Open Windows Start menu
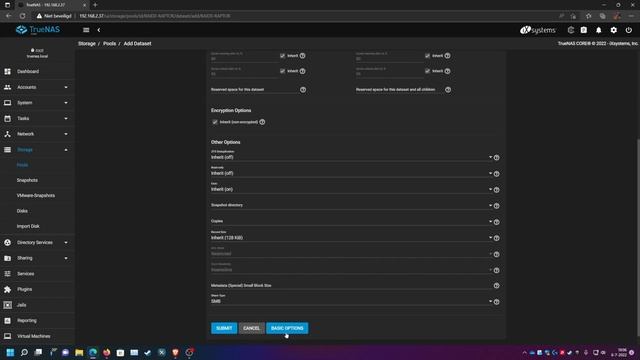The height and width of the screenshot is (360, 640). pos(10,352)
